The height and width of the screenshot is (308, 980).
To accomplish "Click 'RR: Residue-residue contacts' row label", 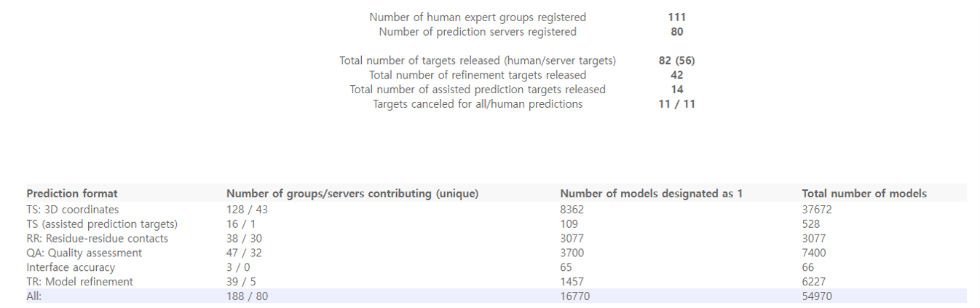I will click(97, 239).
